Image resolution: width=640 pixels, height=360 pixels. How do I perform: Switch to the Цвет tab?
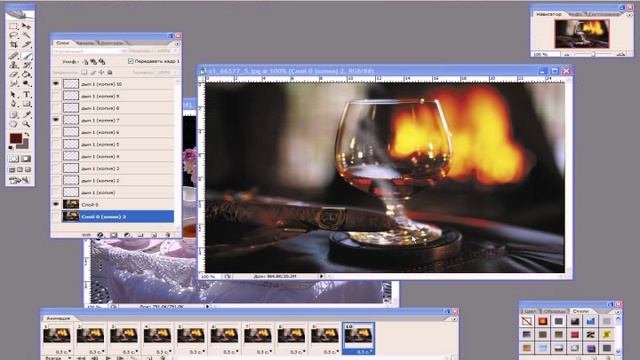coord(531,311)
